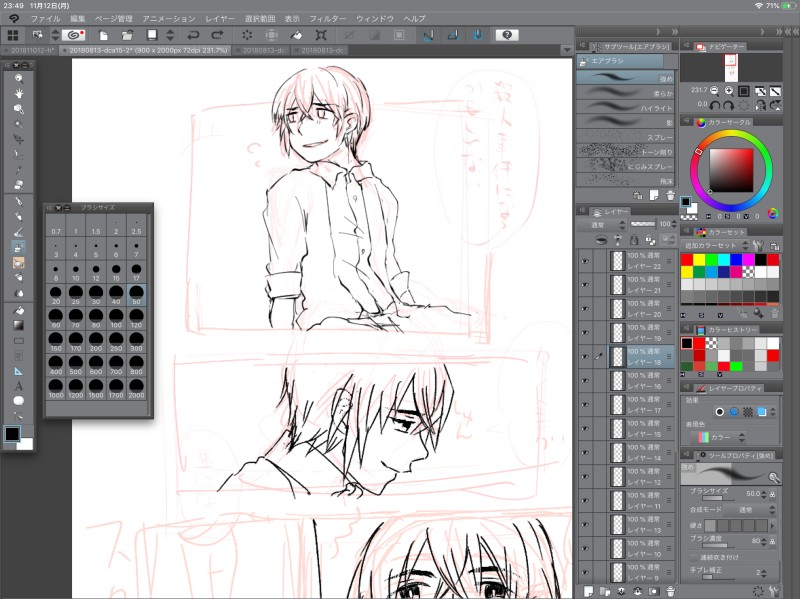Choose brush size 100 in brush size palette
Viewport: 800px width, 599px height.
pyautogui.click(x=116, y=318)
